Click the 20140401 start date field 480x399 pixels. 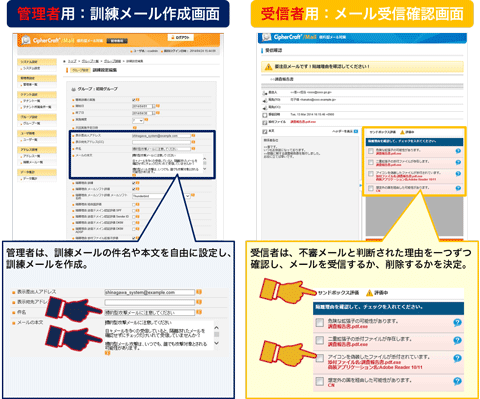(x=142, y=106)
